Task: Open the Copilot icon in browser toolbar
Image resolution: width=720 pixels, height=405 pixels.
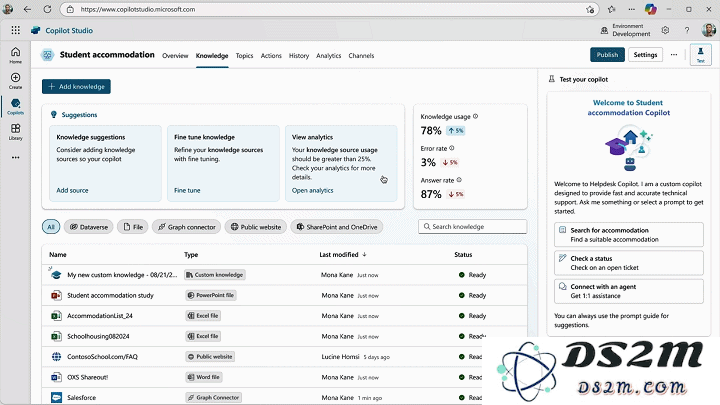Action: 651,9
